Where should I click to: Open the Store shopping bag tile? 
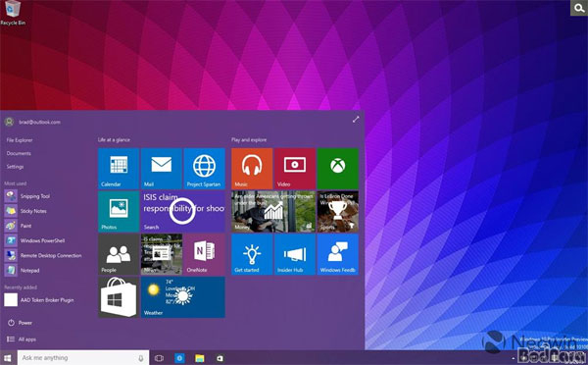pos(119,297)
